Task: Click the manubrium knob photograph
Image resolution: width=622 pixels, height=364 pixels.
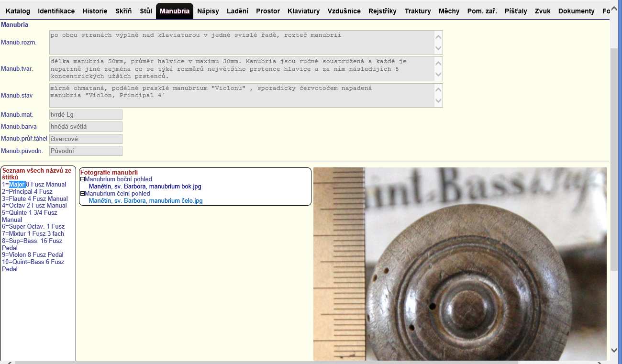Action: click(x=460, y=264)
